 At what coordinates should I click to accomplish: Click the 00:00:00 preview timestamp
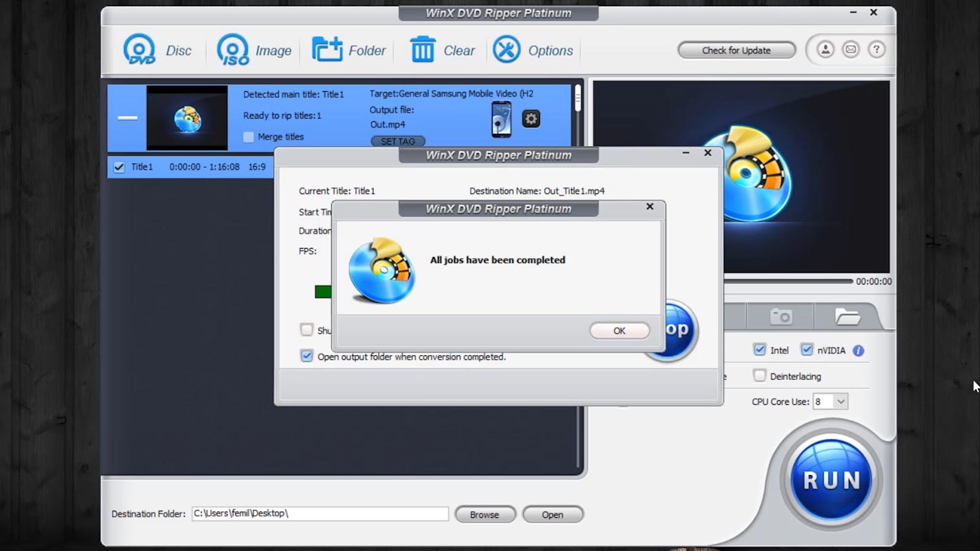click(x=874, y=282)
